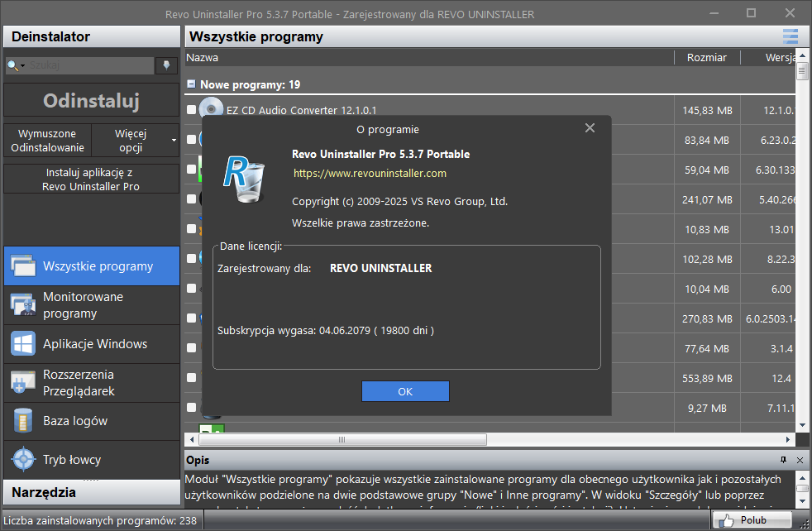Image resolution: width=812 pixels, height=531 pixels.
Task: Open Aplikacje Windows module
Action: (x=92, y=344)
